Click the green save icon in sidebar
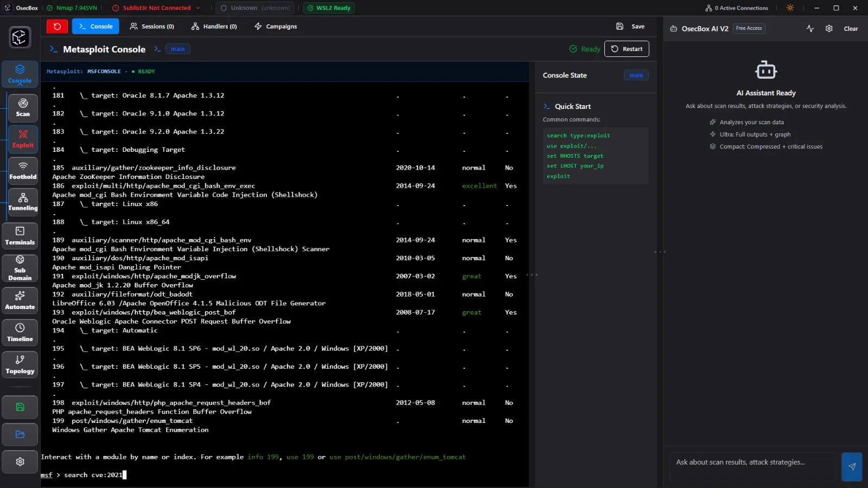 coord(20,407)
